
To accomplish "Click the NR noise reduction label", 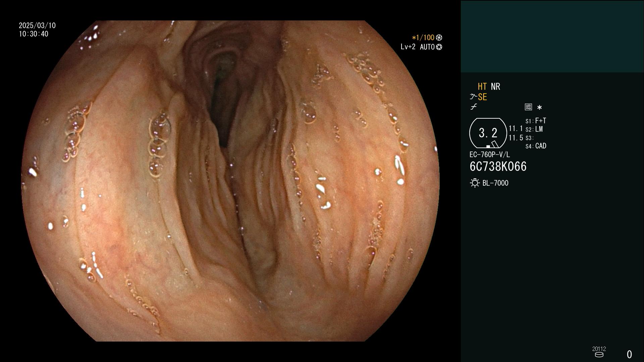I will pyautogui.click(x=495, y=86).
